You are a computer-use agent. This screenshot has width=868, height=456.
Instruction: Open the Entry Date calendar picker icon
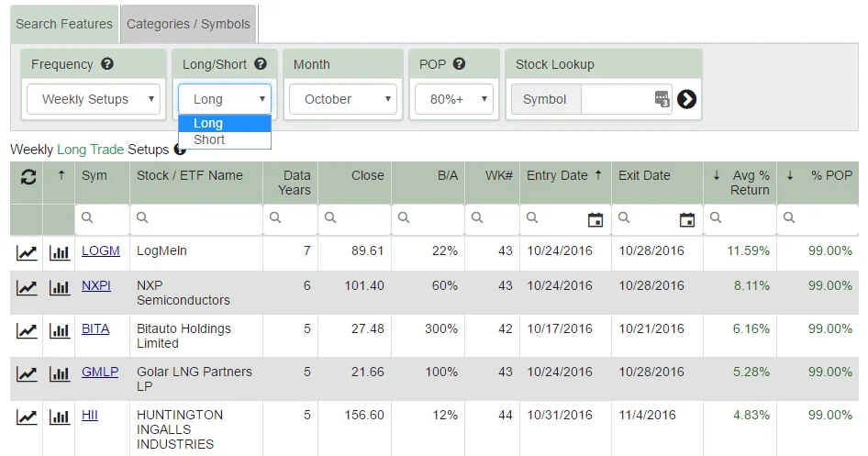pos(595,219)
